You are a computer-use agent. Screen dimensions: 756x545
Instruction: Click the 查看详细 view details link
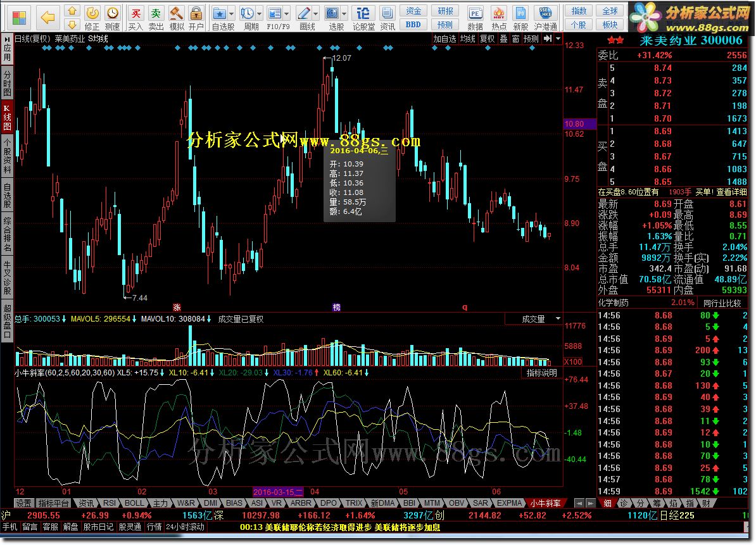click(x=731, y=192)
